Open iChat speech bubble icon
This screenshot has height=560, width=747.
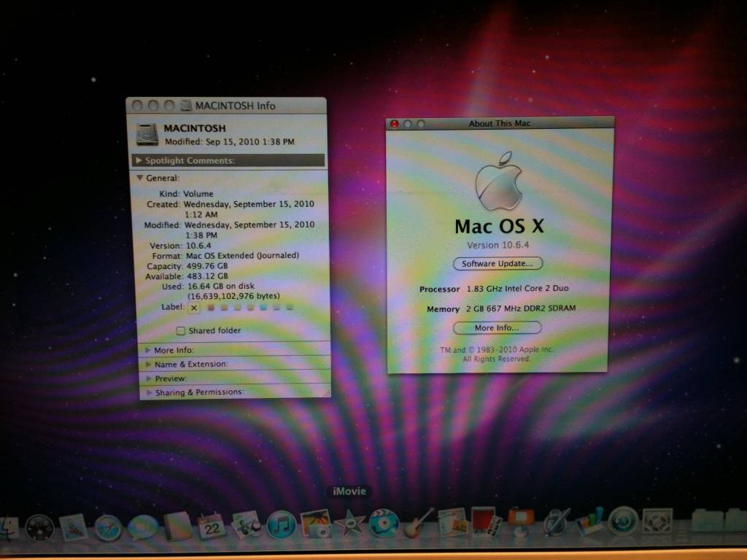[142, 528]
